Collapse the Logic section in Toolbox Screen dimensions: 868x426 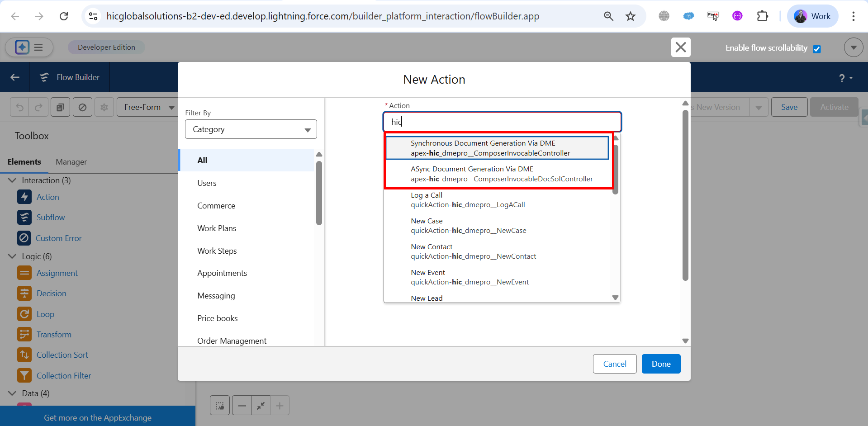tap(12, 256)
